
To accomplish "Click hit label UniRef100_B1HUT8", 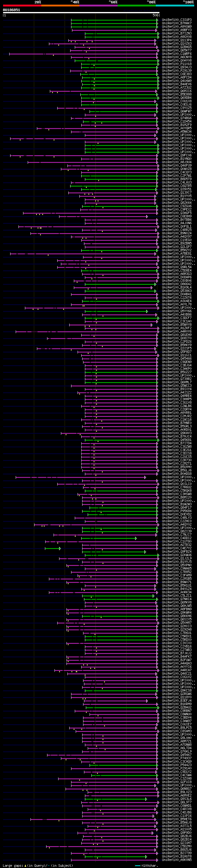I will tap(176, 856).
